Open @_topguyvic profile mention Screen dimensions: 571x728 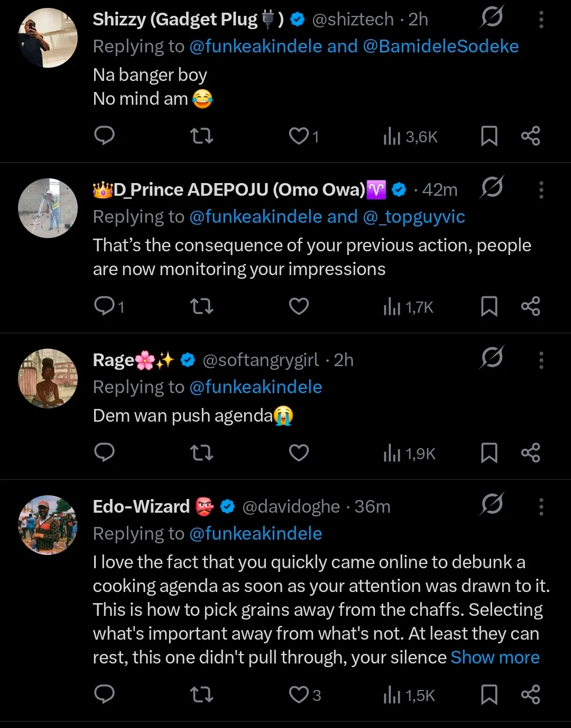tap(414, 217)
